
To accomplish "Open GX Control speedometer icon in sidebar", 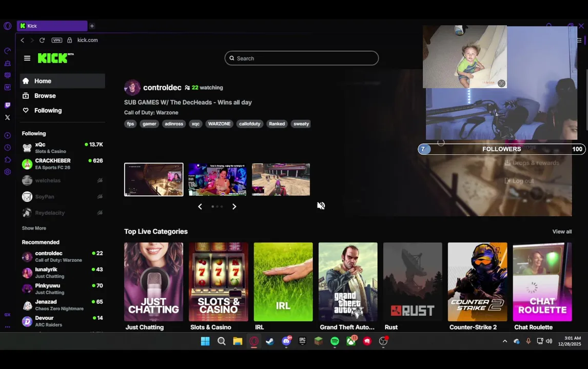I will [8, 51].
